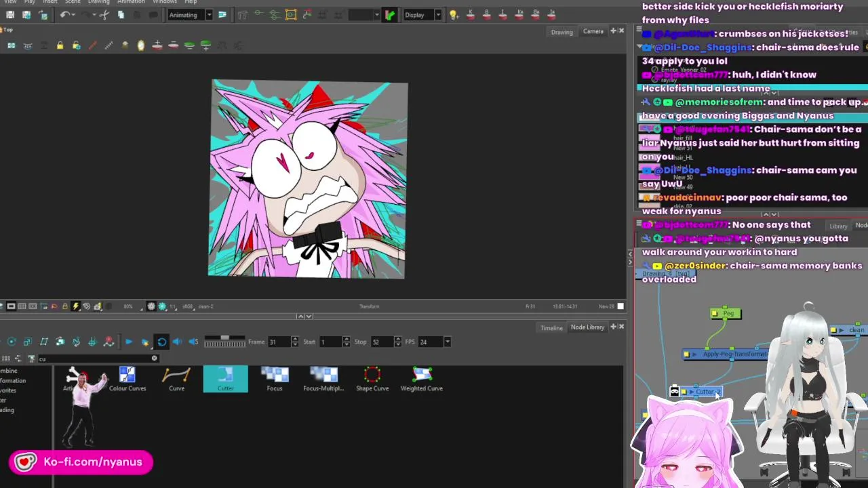This screenshot has width=868, height=488.
Task: Select the Focus node in Node Library
Action: tap(275, 380)
